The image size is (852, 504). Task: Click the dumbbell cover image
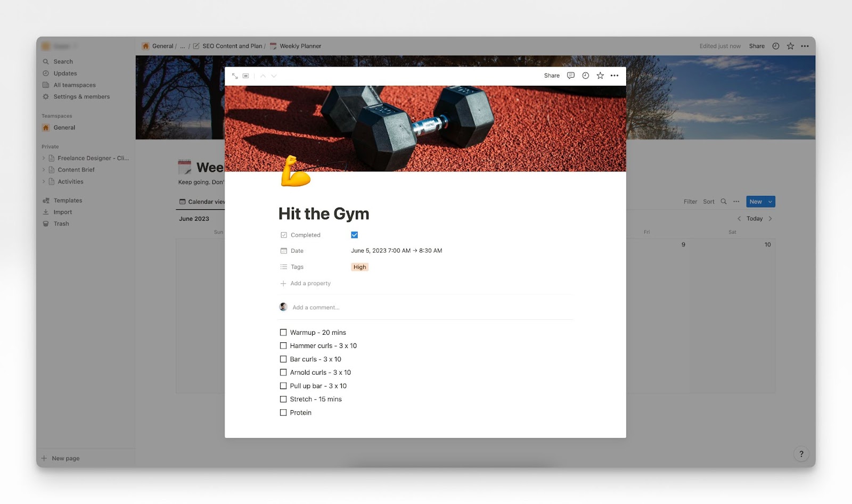[425, 129]
